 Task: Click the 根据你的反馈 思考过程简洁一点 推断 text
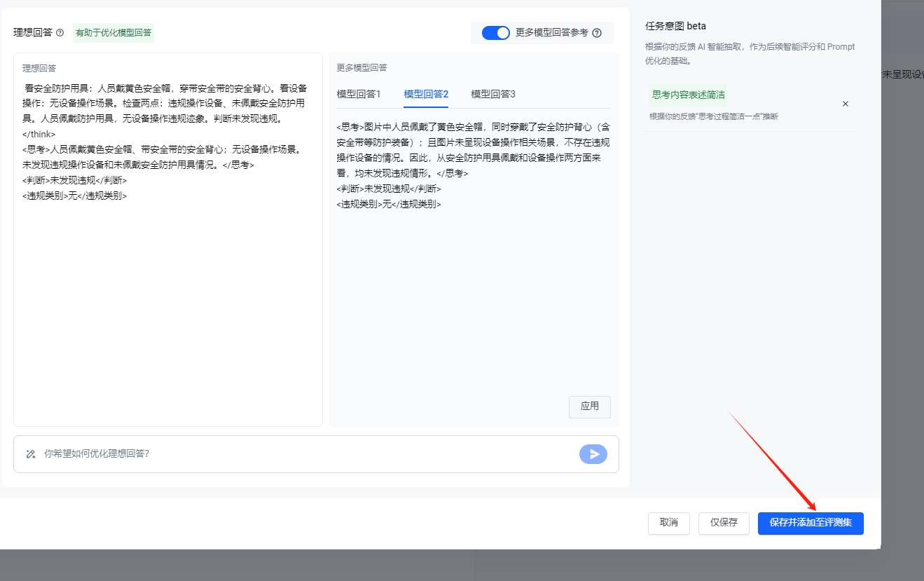pos(713,116)
